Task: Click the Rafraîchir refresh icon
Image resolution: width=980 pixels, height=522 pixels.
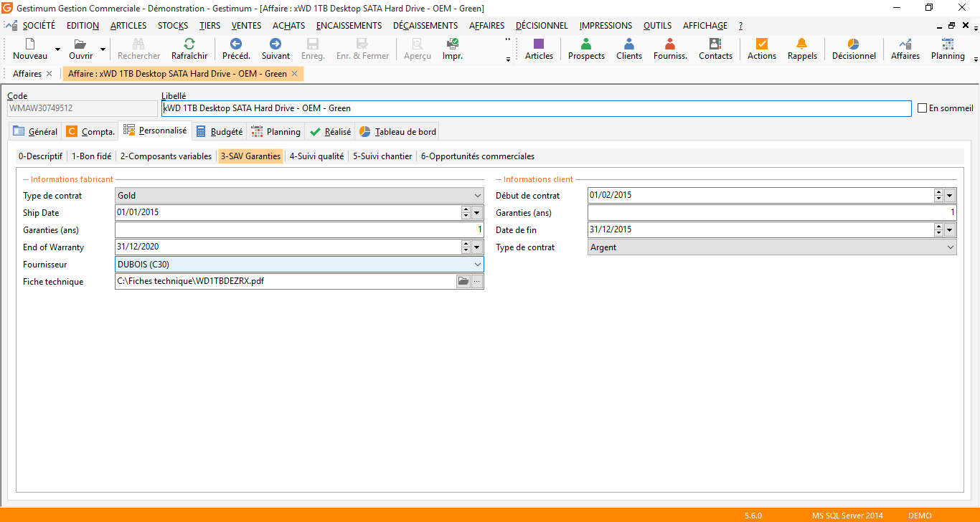Action: [x=189, y=44]
